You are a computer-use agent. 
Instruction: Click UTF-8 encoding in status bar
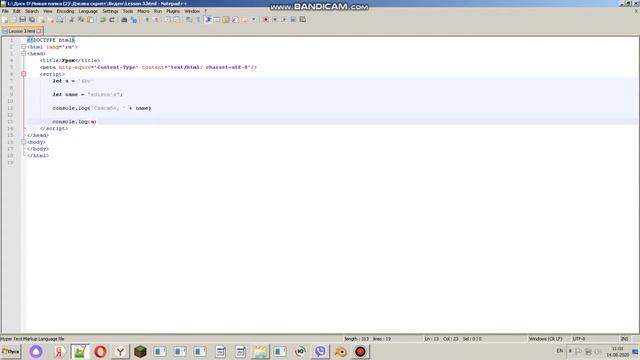[x=578, y=339]
